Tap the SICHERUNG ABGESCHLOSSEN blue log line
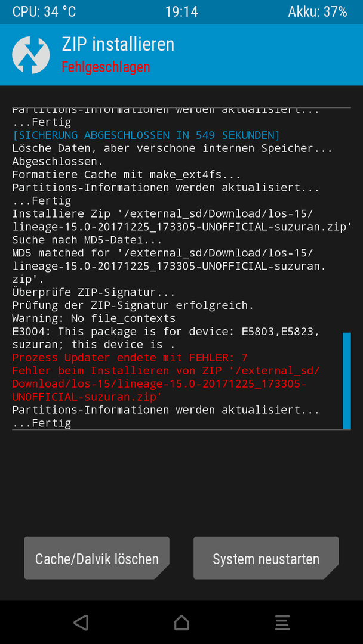The width and height of the screenshot is (363, 644). click(146, 135)
